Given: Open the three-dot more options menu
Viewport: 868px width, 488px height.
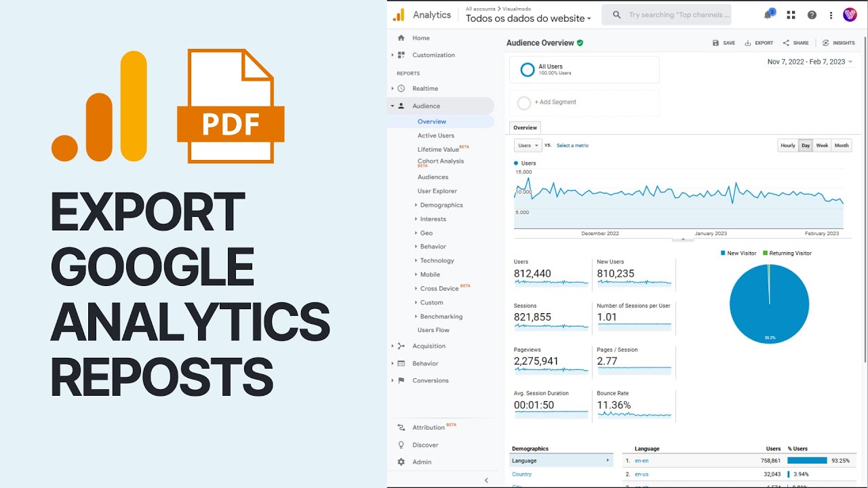Looking at the screenshot, I should [831, 15].
